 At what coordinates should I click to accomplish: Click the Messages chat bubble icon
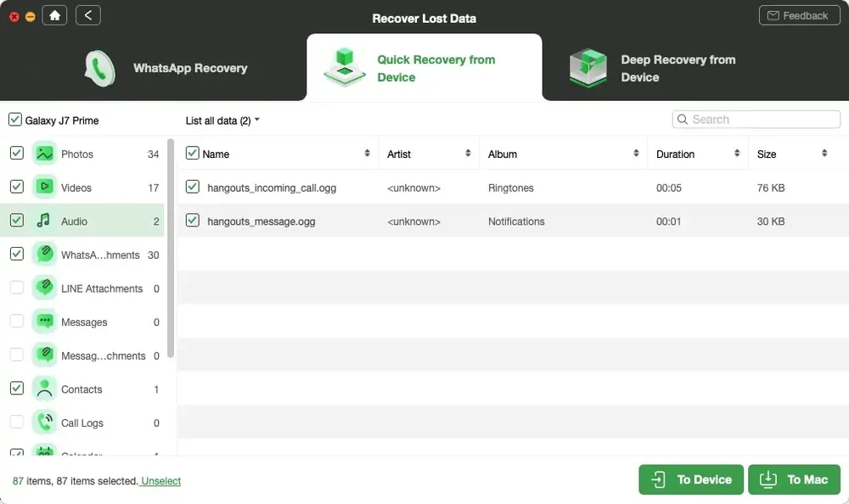44,322
